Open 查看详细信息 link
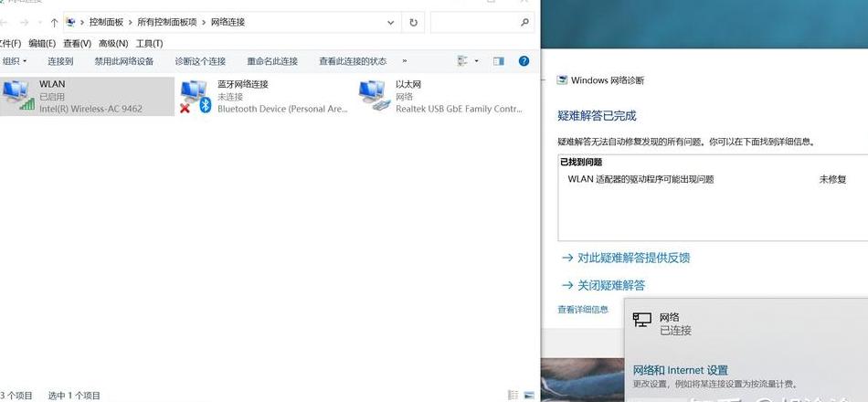The image size is (868, 402). pyautogui.click(x=583, y=310)
